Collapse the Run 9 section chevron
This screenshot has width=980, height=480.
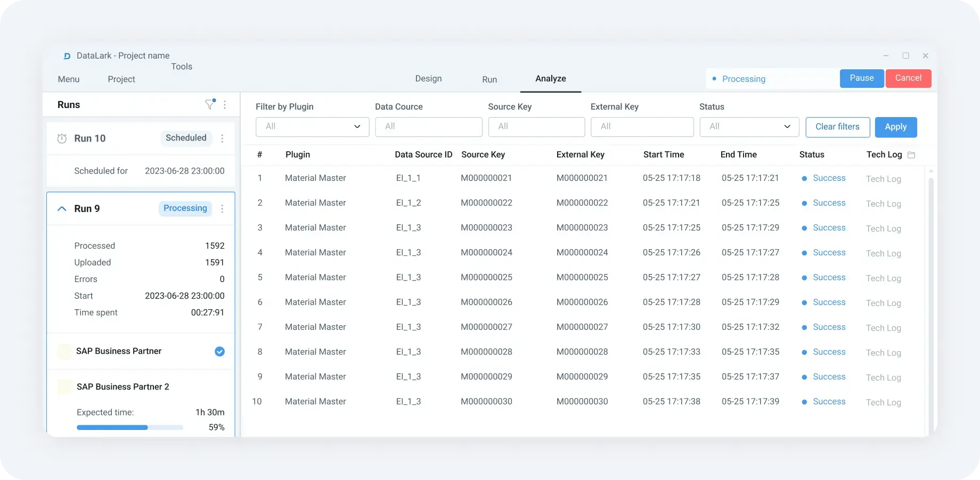(62, 209)
